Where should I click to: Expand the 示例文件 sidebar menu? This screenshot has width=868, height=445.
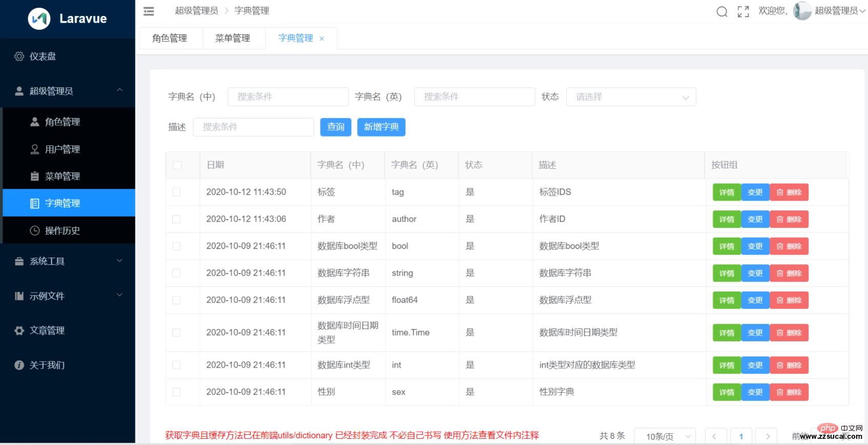68,296
